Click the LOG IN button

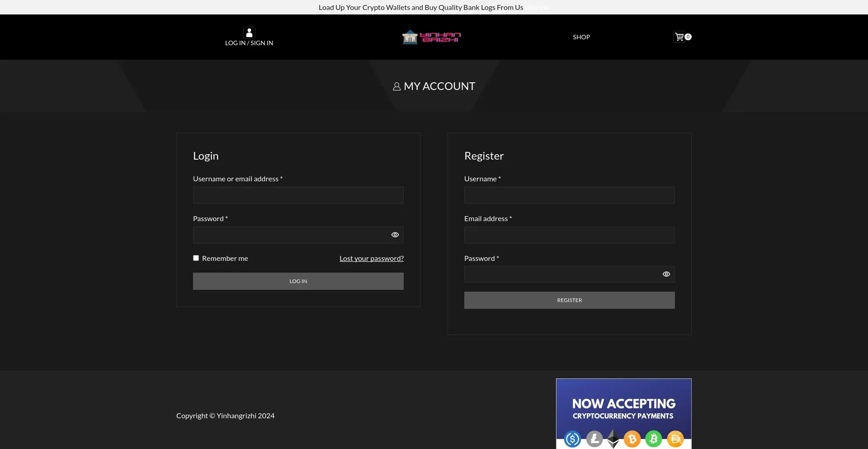tap(298, 281)
